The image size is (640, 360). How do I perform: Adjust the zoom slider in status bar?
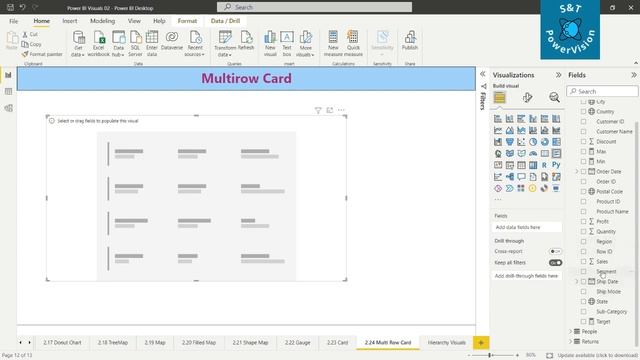[x=490, y=356]
